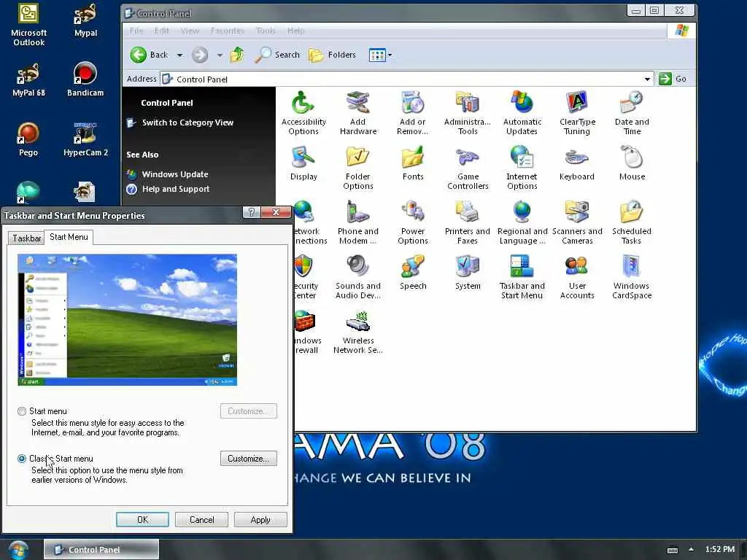Screen dimensions: 747x560
Task: Open Automatic Updates icon
Action: coord(522,113)
